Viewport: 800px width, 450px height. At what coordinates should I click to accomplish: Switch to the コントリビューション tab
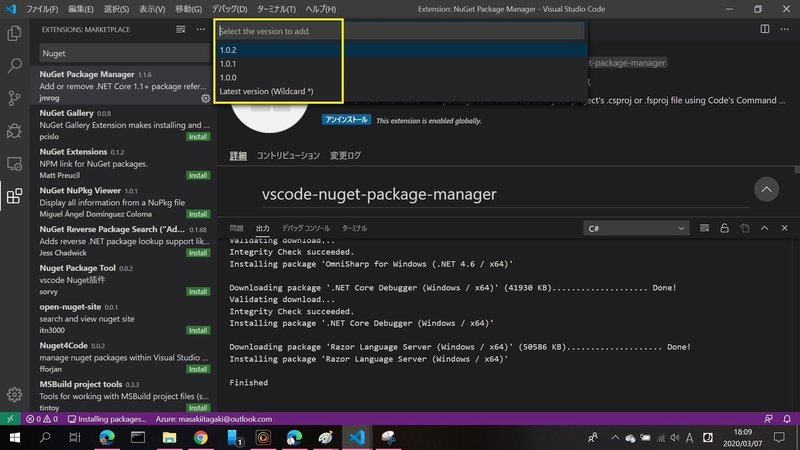[x=288, y=156]
